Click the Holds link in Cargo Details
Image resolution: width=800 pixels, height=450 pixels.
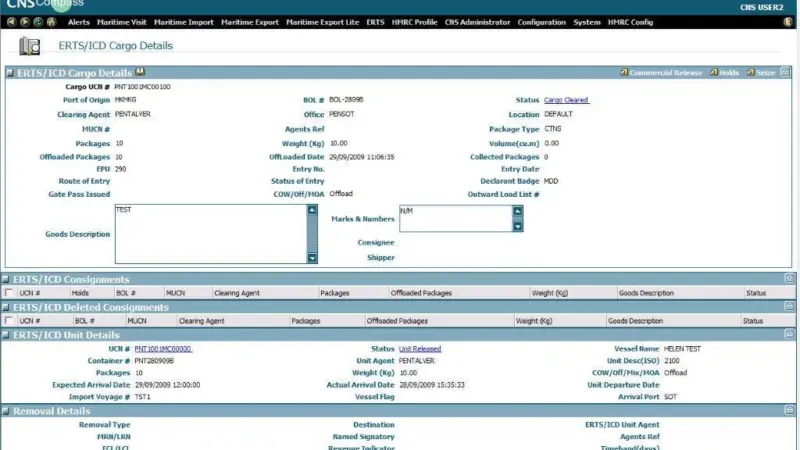click(x=729, y=73)
